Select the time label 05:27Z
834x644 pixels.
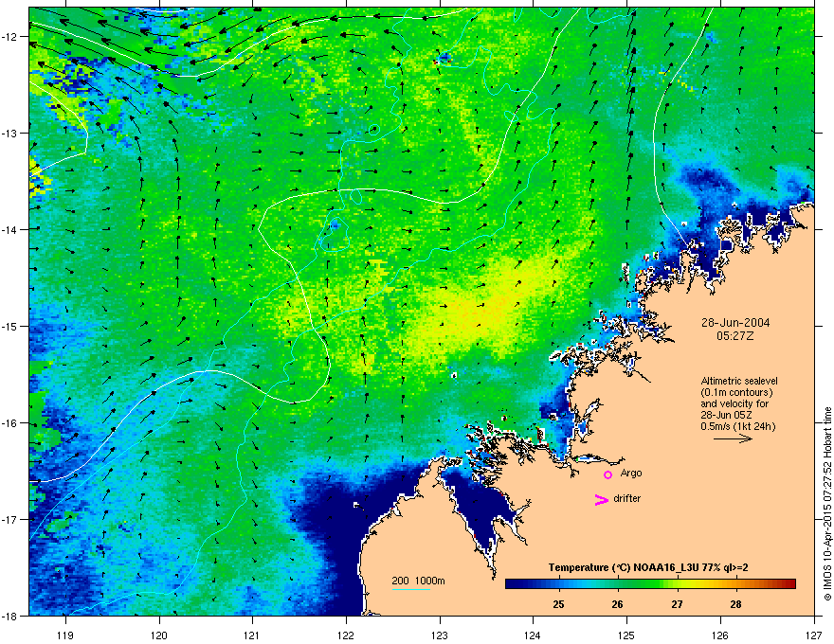[x=735, y=336]
